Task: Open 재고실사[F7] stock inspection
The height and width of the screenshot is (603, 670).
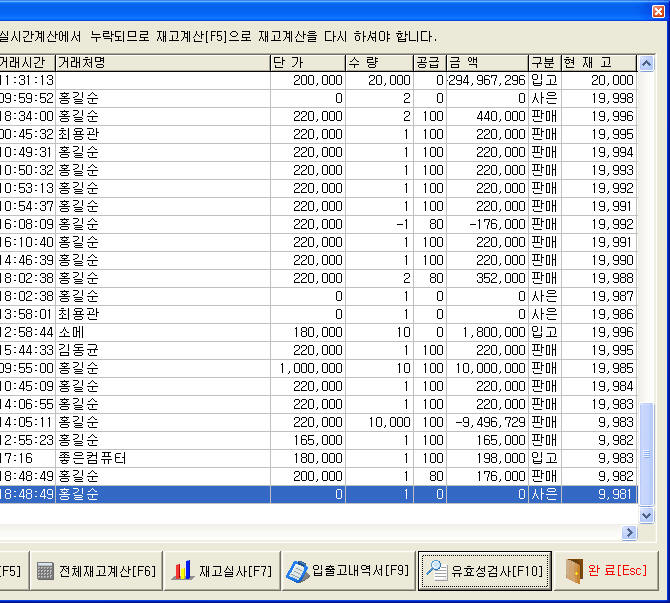Action: click(222, 571)
